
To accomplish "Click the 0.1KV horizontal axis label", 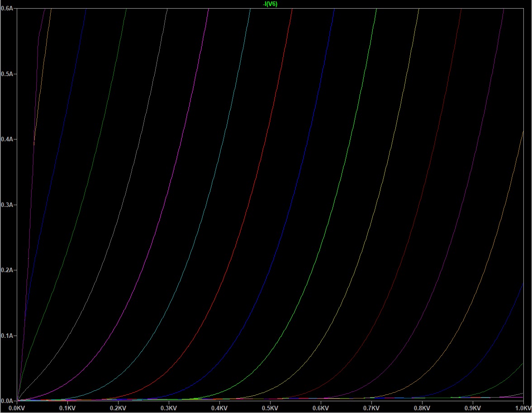I will pos(67,408).
